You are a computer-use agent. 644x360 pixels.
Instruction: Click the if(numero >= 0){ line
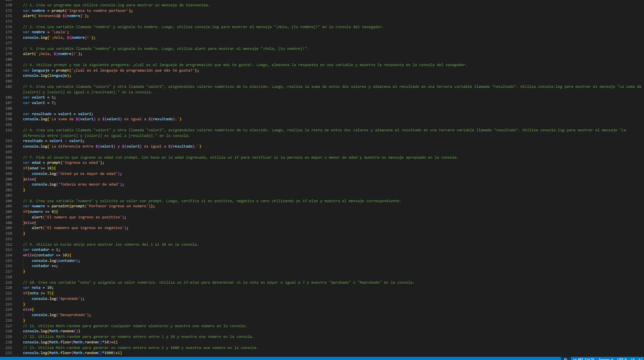pyautogui.click(x=40, y=212)
